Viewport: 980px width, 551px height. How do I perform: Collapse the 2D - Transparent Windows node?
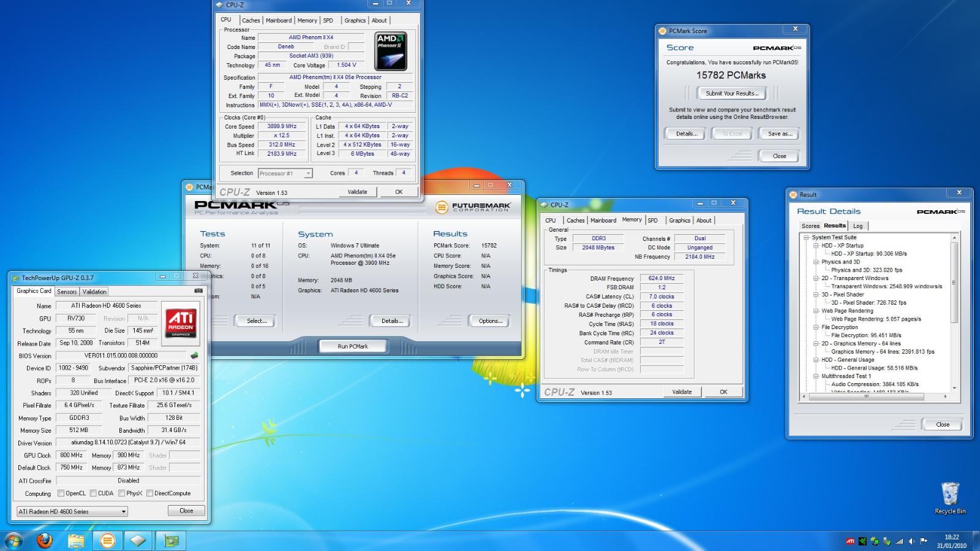816,278
